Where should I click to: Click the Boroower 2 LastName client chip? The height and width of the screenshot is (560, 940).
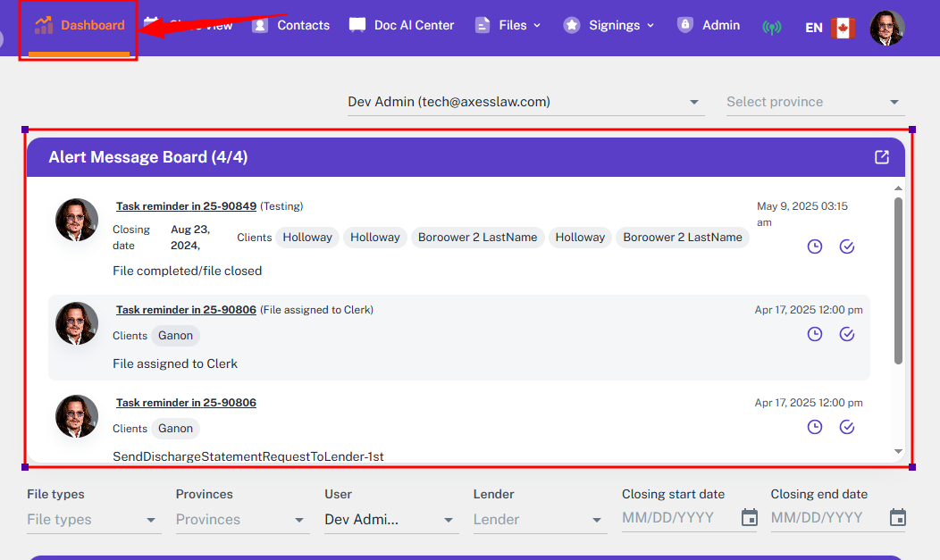tap(477, 238)
